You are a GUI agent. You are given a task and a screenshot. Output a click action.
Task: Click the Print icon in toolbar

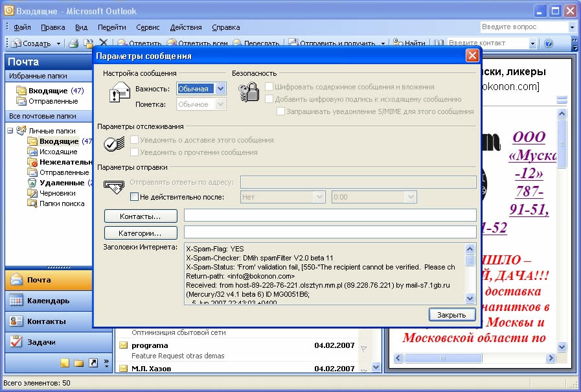coord(74,43)
